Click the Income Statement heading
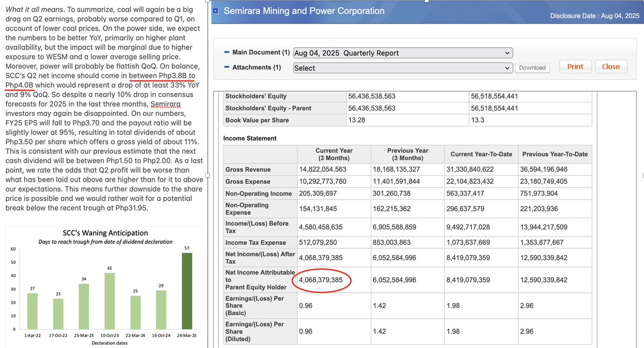 pyautogui.click(x=250, y=138)
